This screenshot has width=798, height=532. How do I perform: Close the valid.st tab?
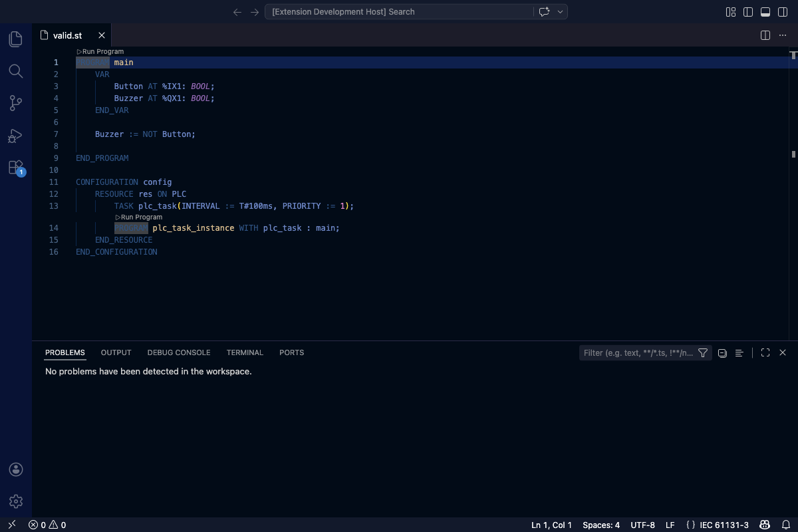102,35
